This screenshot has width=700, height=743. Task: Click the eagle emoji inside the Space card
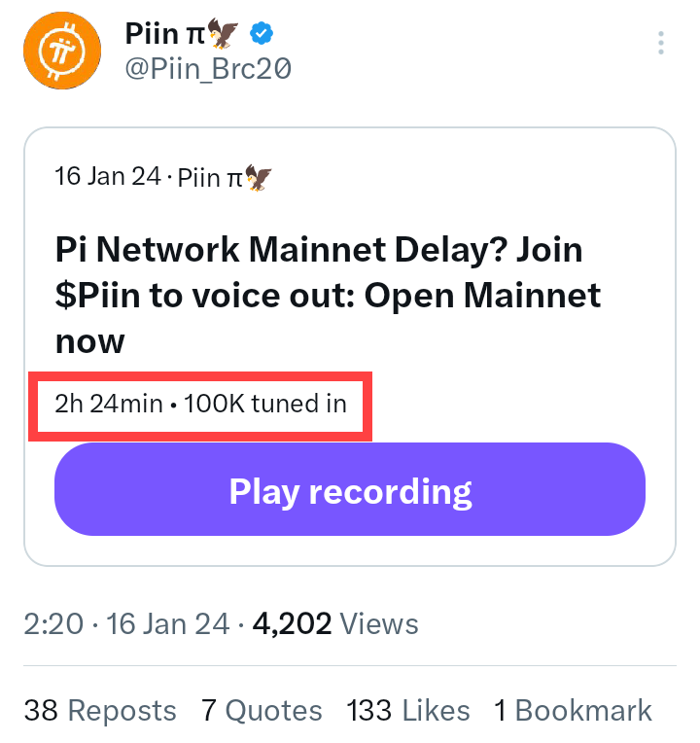(x=259, y=177)
